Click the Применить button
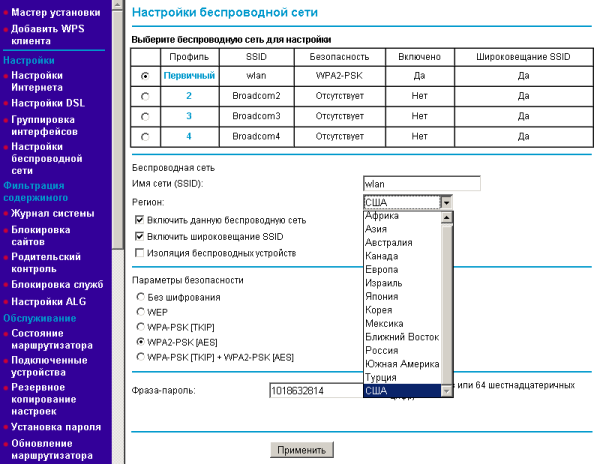This screenshot has width=597, height=464. click(302, 450)
